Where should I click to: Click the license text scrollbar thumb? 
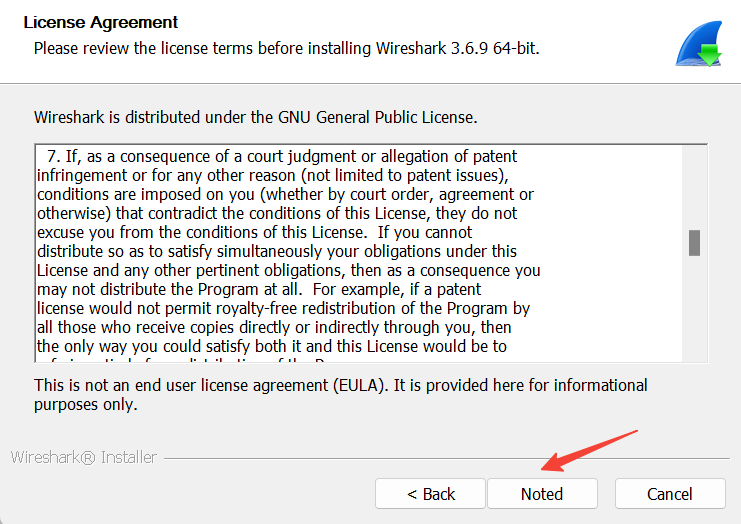tap(694, 243)
